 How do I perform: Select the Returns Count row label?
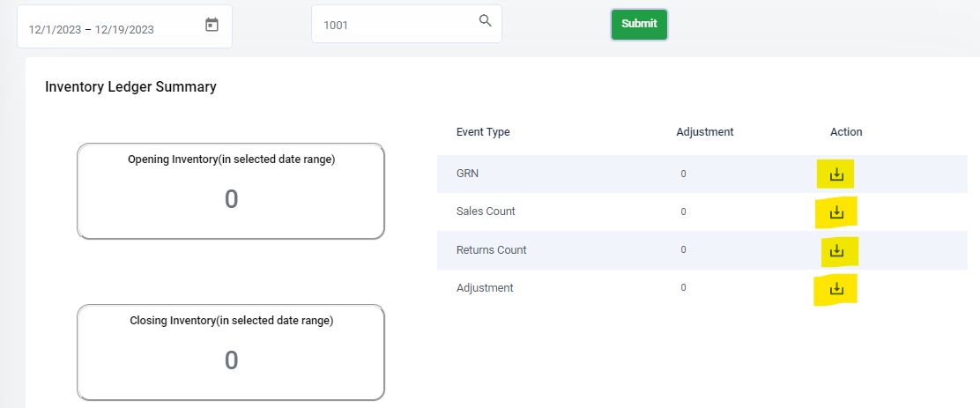pyautogui.click(x=491, y=250)
